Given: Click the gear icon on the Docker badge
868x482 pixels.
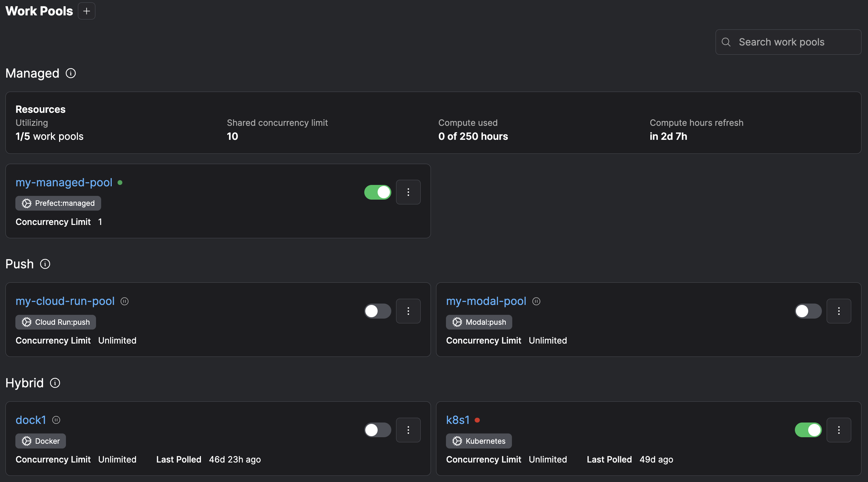Looking at the screenshot, I should 26,441.
